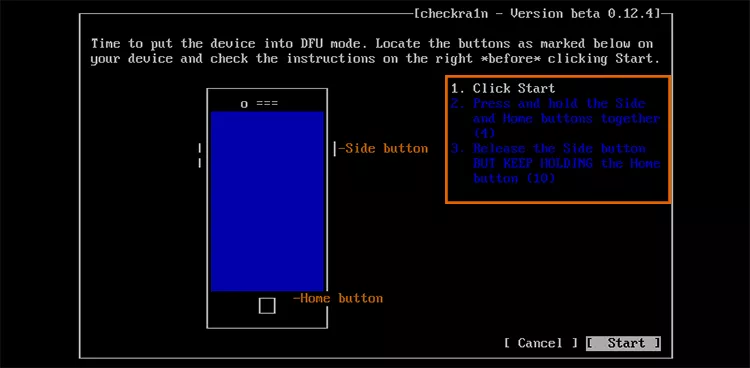Viewport: 750px width, 368px height.
Task: Select step 2 Press and hold instruction
Action: point(555,118)
